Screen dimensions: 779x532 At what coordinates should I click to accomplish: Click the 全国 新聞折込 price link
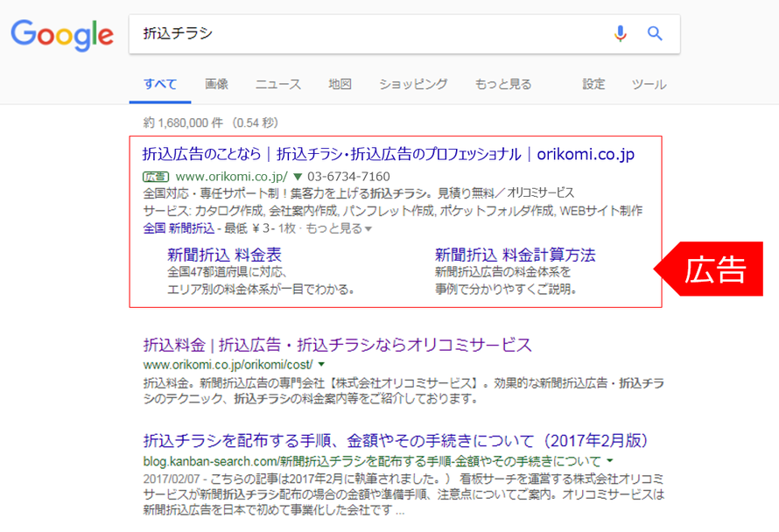tap(179, 228)
